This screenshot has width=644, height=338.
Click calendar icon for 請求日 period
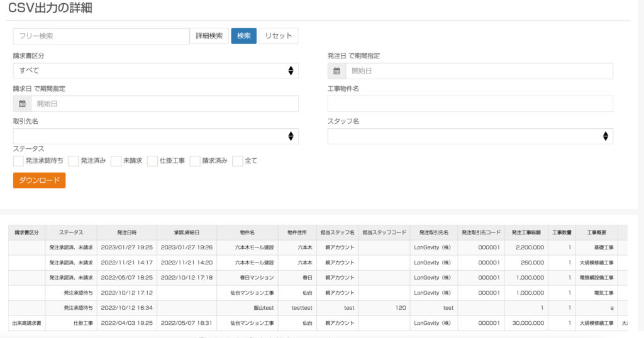tap(22, 104)
